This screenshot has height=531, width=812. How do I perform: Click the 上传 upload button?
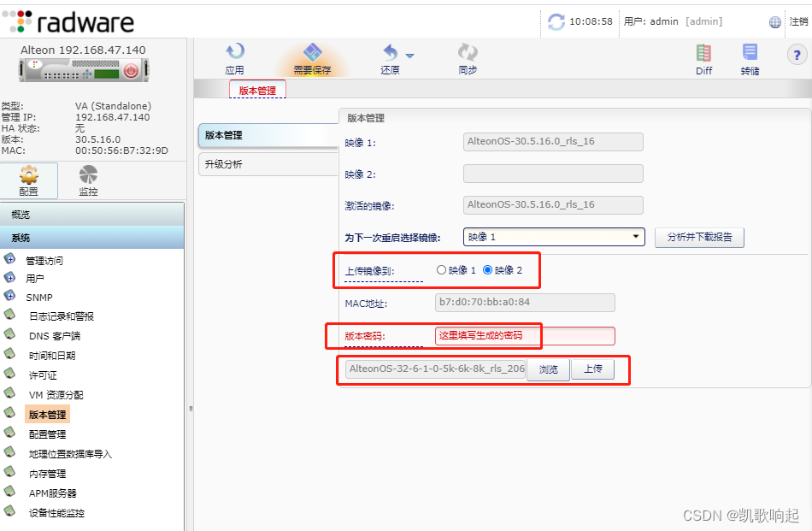click(594, 369)
